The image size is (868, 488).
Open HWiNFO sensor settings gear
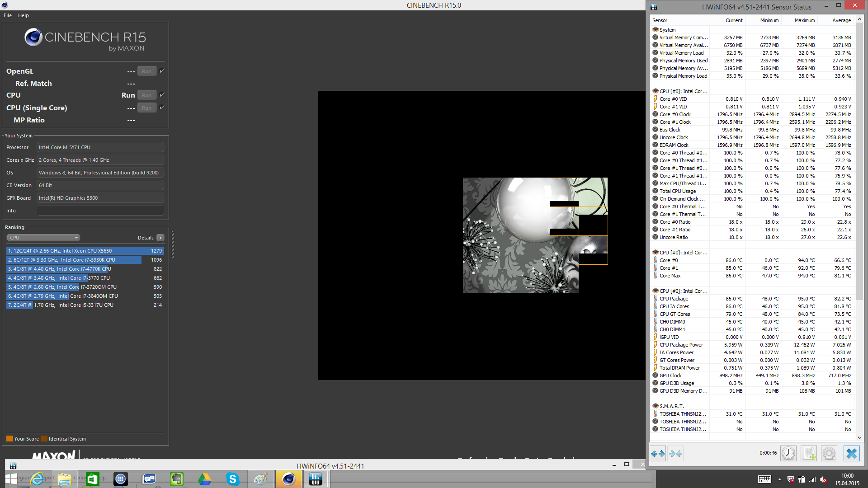coord(829,453)
